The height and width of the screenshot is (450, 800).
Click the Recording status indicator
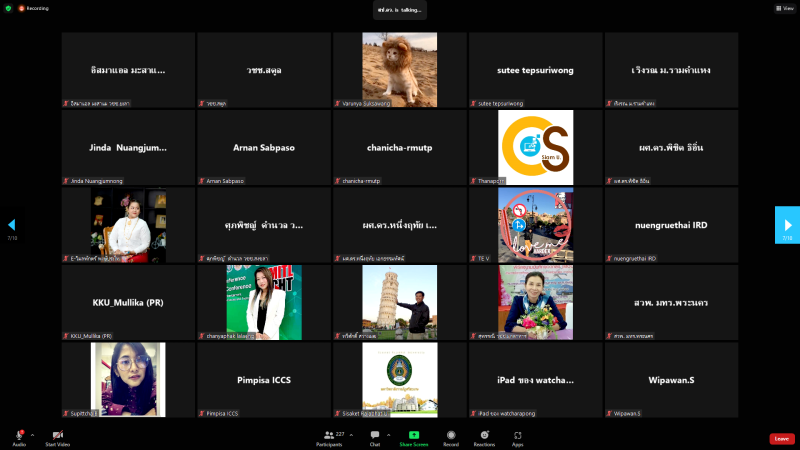36,8
